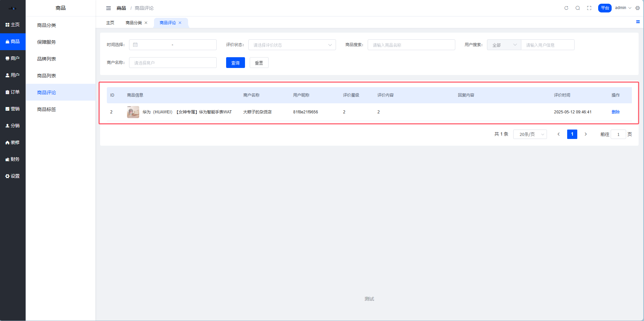Switch to the 主页 tab
This screenshot has height=321, width=644.
pos(110,23)
